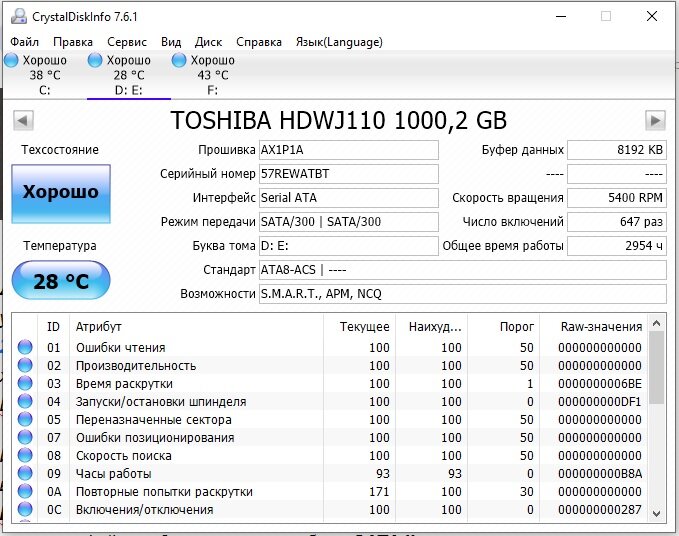
Task: Select the row Ошибки чтения
Action: click(x=330, y=347)
